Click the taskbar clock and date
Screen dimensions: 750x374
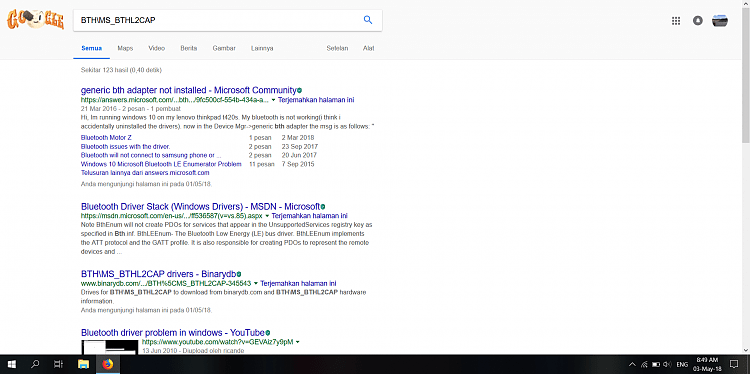tap(707, 364)
